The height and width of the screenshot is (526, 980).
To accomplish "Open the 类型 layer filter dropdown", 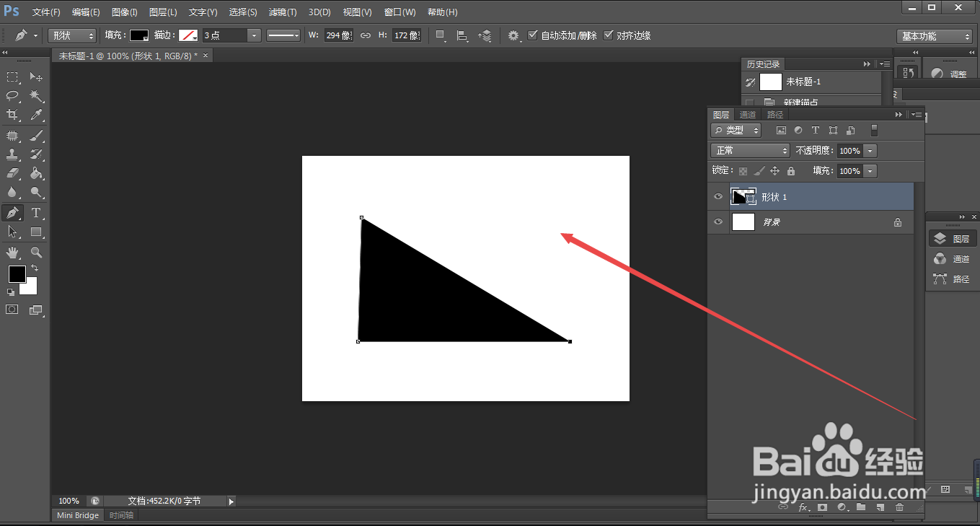I will point(736,131).
